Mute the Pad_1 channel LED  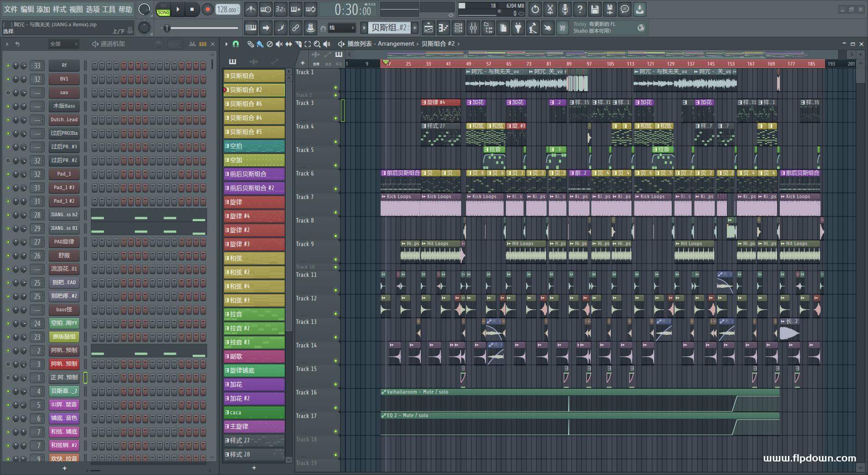tap(8, 174)
